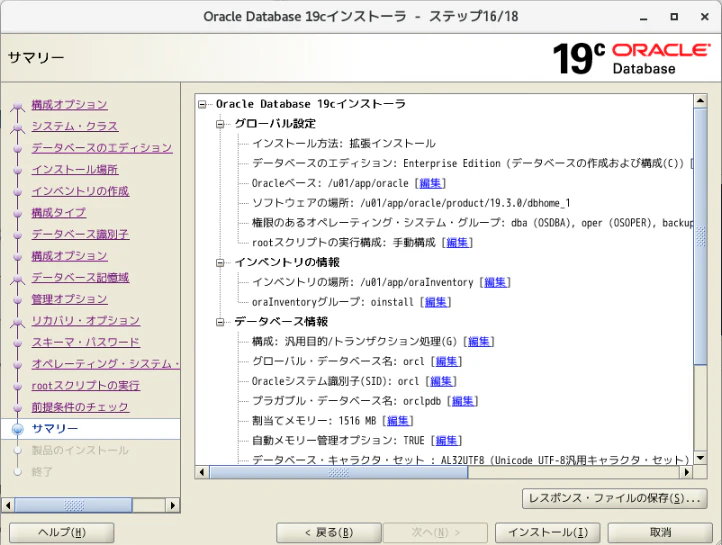Open オペレーティング・システム step link
This screenshot has height=545, width=722.
click(105, 364)
